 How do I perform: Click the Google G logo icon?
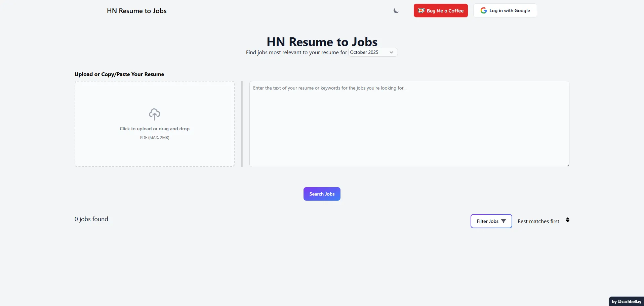tap(483, 11)
